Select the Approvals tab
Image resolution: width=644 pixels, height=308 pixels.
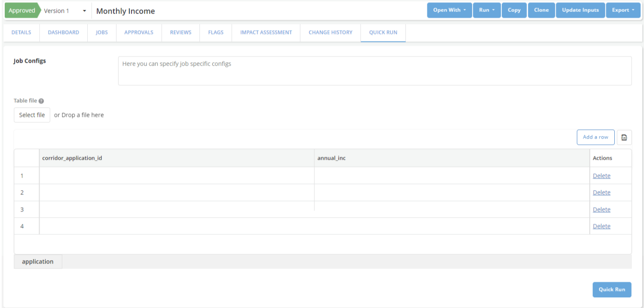click(138, 33)
